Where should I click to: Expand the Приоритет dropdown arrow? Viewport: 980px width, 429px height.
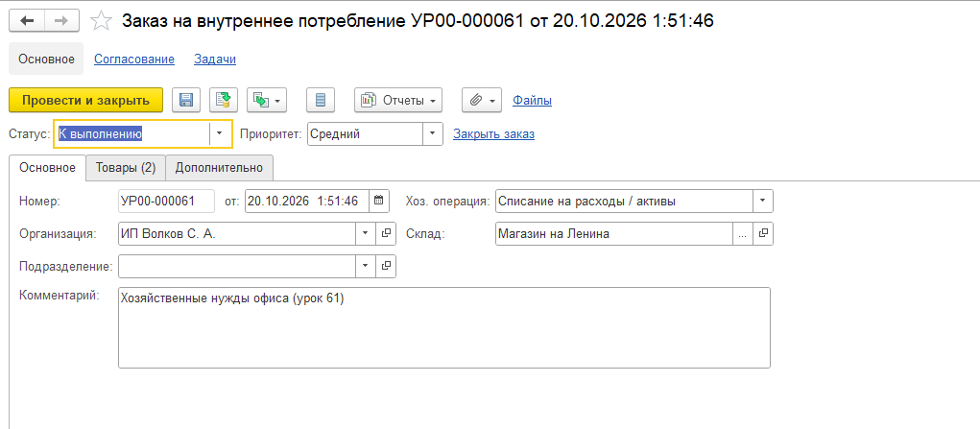click(x=433, y=133)
